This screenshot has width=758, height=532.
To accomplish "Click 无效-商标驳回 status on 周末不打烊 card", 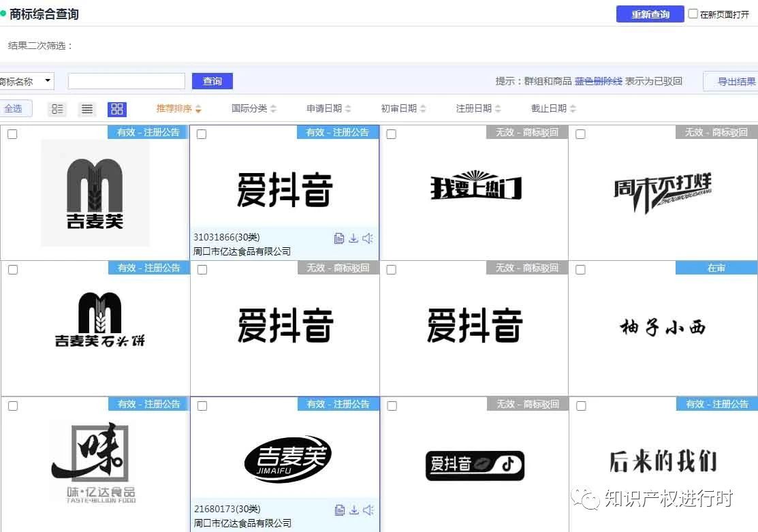I will tap(716, 132).
